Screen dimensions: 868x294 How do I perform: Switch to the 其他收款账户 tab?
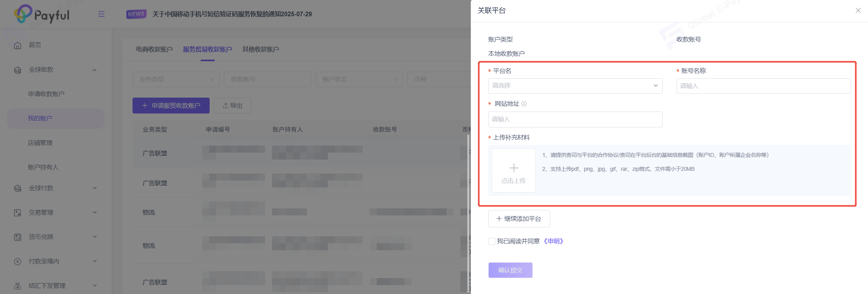click(260, 50)
